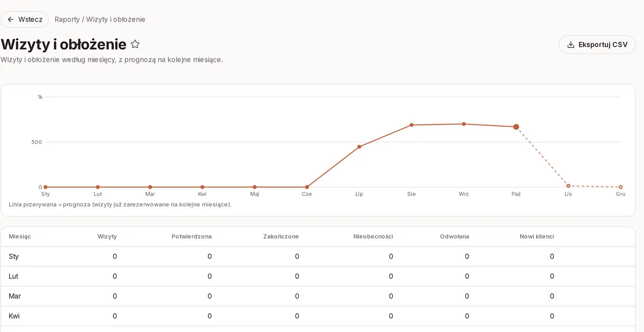Select the Lip data point on chart
Viewport: 644px width, 332px height.
click(x=359, y=147)
